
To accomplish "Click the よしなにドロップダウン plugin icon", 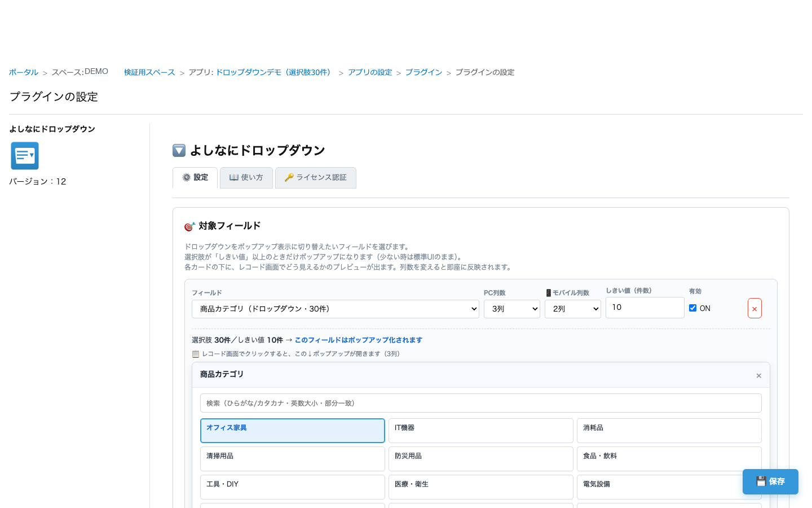I will [25, 156].
